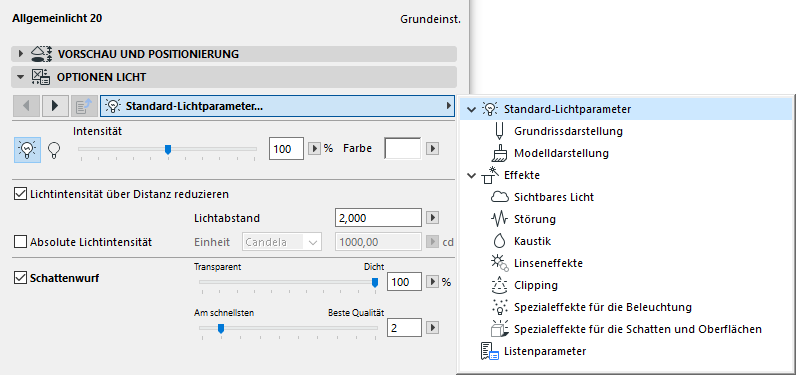Screen dimensions: 796x375
Task: Uncheck the Schattenwurf checkbox
Action: [x=20, y=278]
